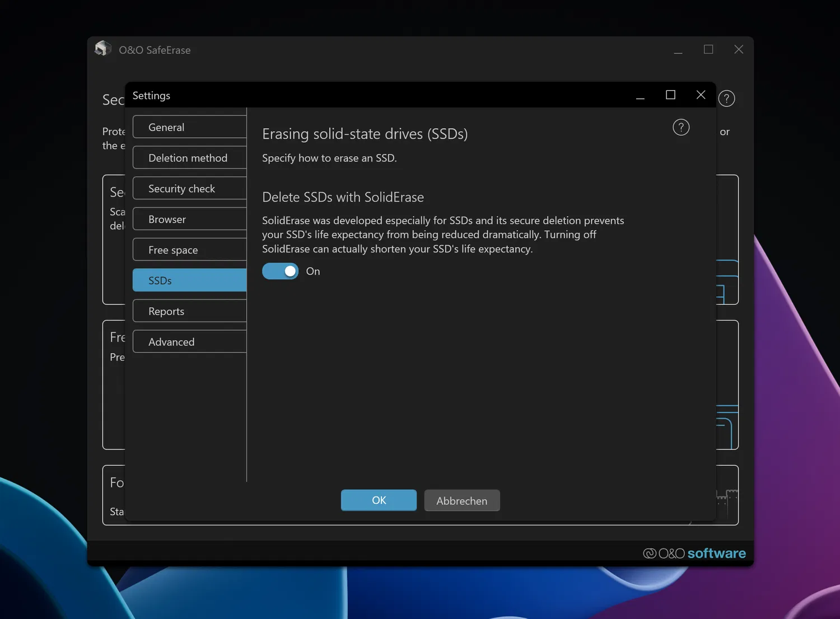Go to the Browser settings tab

(x=189, y=219)
